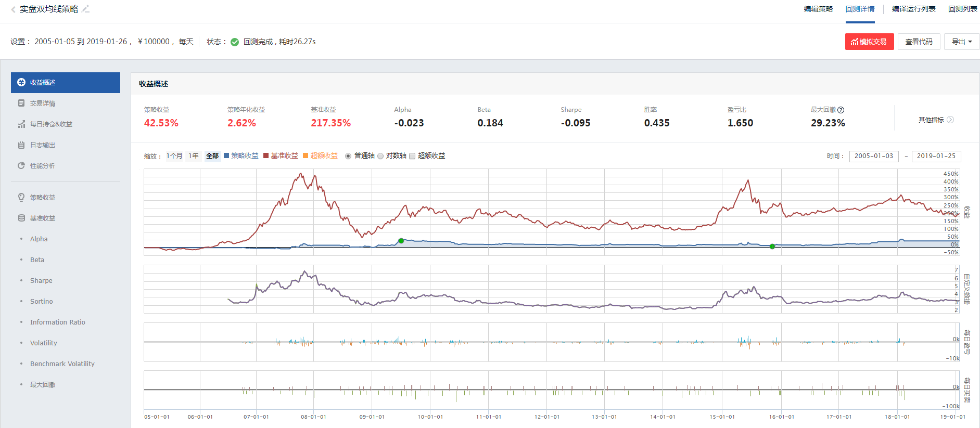The width and height of the screenshot is (980, 428).
Task: Click the 基准收益 value 217.35%
Action: click(331, 123)
